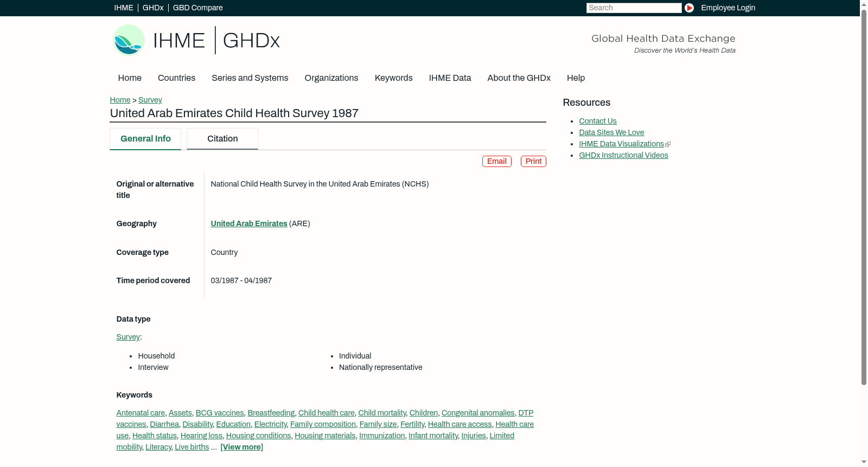Click the page vertical scrollbar thumb
The width and height of the screenshot is (868, 467).
[x=864, y=196]
